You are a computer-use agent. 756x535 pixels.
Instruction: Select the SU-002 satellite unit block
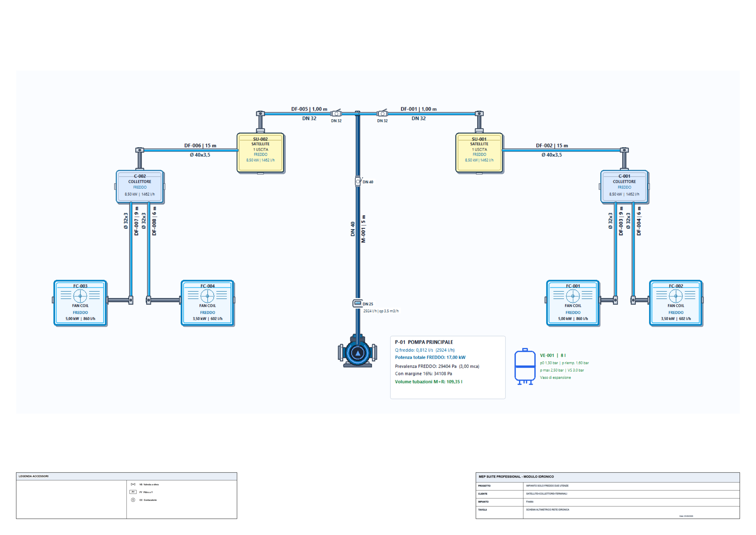click(x=260, y=153)
